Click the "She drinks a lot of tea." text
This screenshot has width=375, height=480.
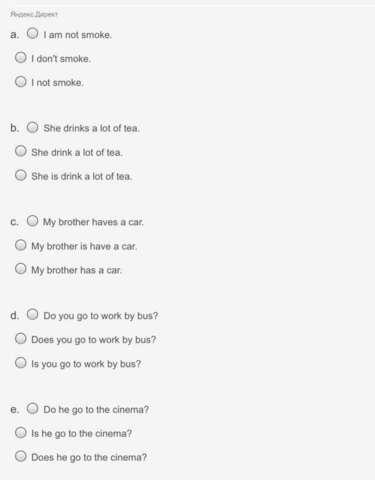(92, 128)
